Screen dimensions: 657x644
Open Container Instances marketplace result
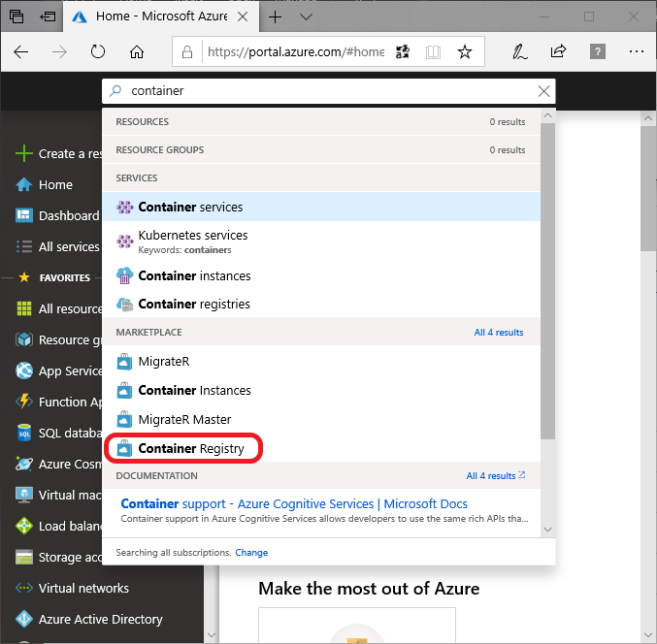click(x=321, y=390)
